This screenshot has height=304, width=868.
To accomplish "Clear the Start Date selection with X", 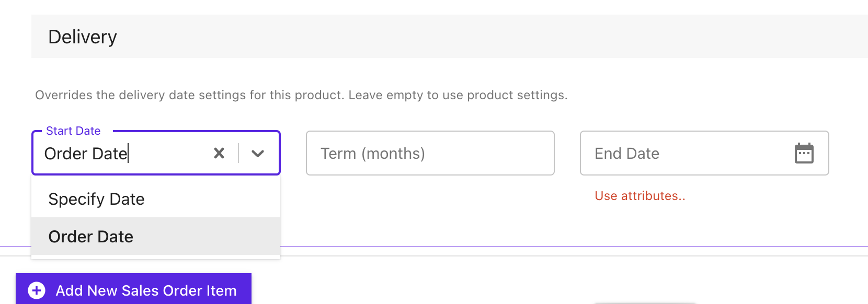I will click(219, 153).
